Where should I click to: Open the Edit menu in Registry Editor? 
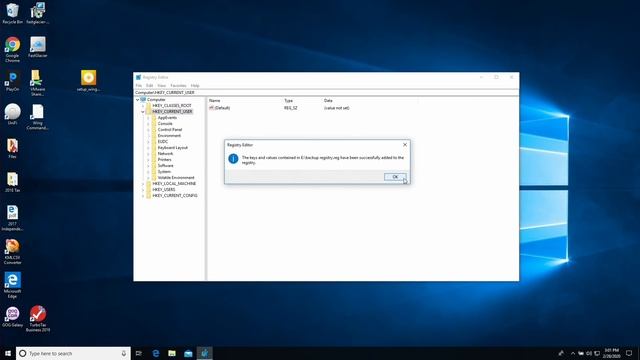tap(150, 85)
